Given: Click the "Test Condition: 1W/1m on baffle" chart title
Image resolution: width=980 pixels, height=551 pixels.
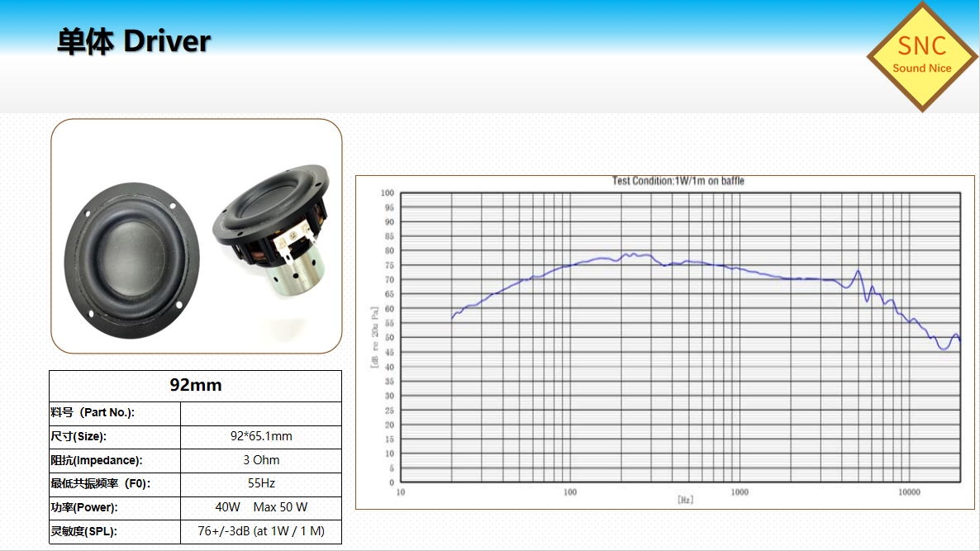Looking at the screenshot, I should click(x=678, y=181).
